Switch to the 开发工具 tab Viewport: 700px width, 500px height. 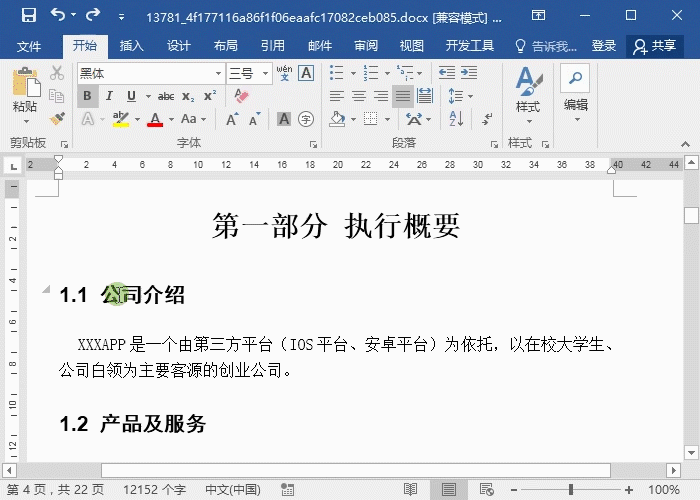pyautogui.click(x=470, y=46)
